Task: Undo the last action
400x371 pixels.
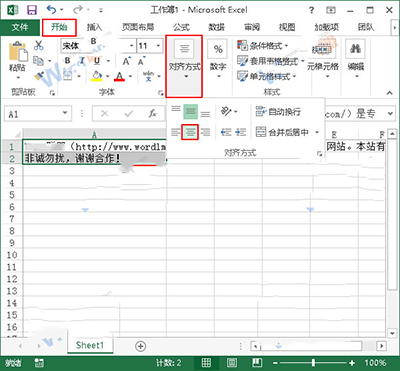Action: (x=51, y=10)
